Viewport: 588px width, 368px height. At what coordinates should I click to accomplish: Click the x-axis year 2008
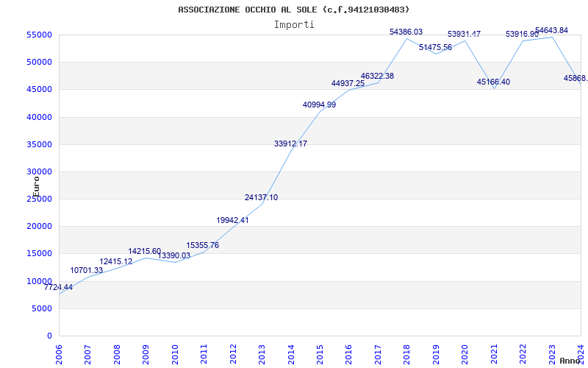pyautogui.click(x=117, y=354)
